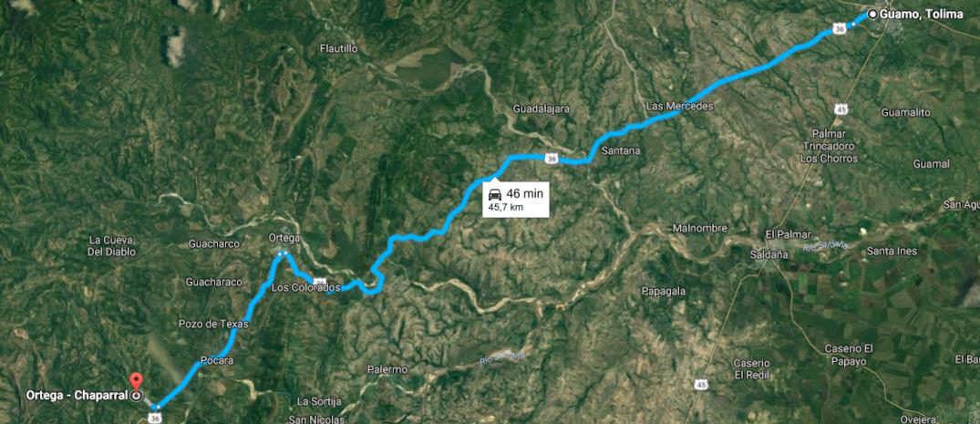Click route 45 shield near Guamalito
Image resolution: width=980 pixels, height=424 pixels.
[x=841, y=110]
